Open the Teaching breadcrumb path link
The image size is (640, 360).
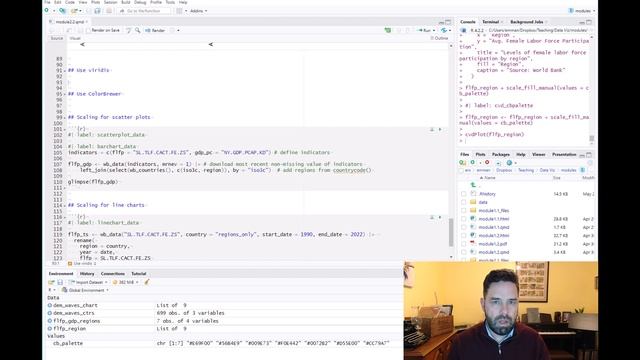(526, 170)
